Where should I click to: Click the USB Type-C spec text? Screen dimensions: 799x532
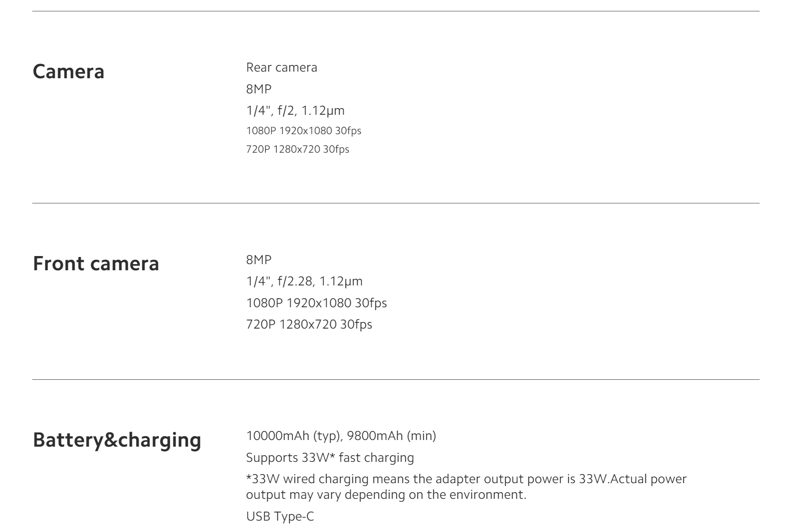pyautogui.click(x=280, y=516)
